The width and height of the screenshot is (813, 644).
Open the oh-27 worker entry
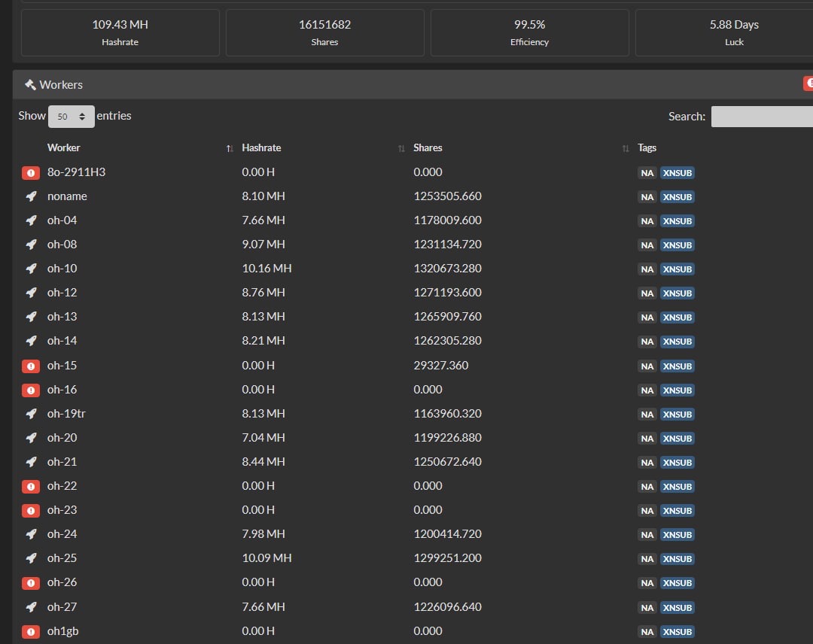click(62, 607)
